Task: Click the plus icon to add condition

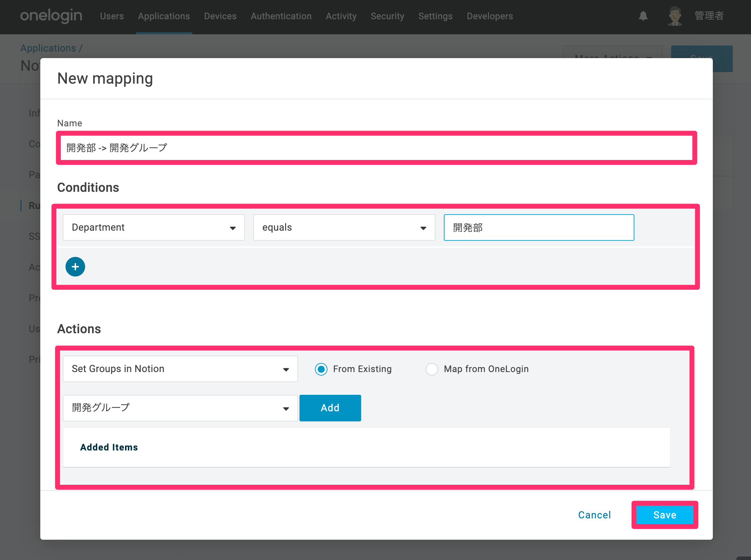Action: click(x=75, y=267)
